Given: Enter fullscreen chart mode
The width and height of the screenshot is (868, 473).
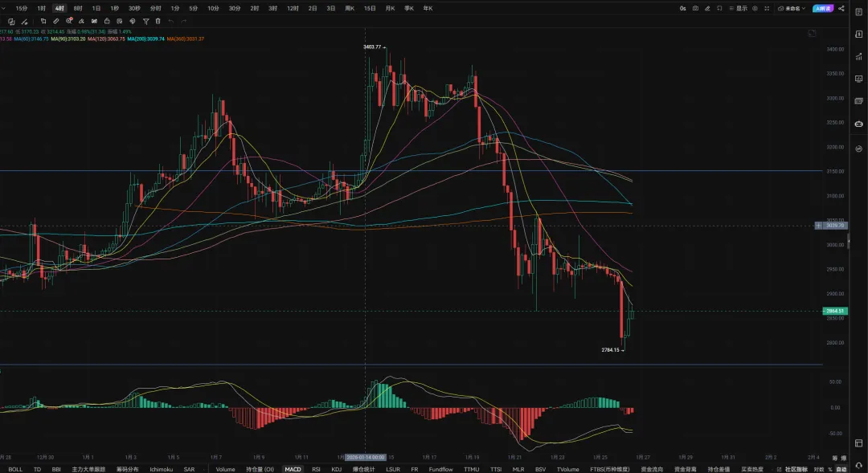Looking at the screenshot, I should coord(765,8).
